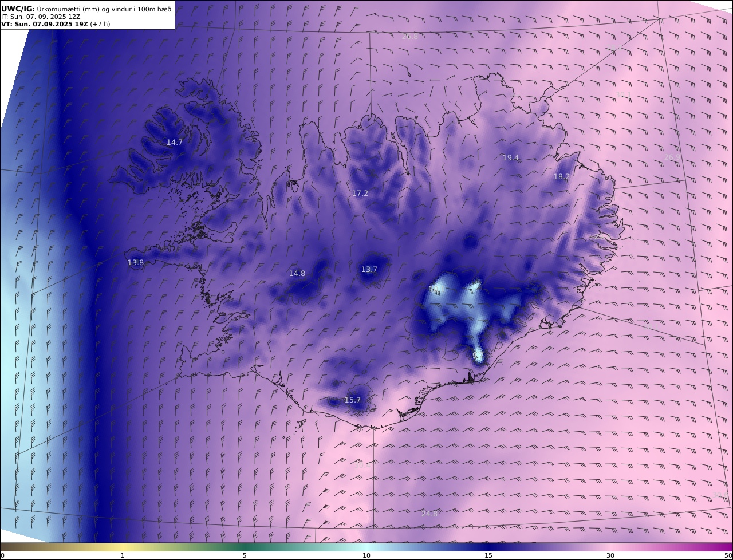This screenshot has height=560, width=733.
Task: Click the 13.8 value on the western peninsula
Action: (x=136, y=262)
